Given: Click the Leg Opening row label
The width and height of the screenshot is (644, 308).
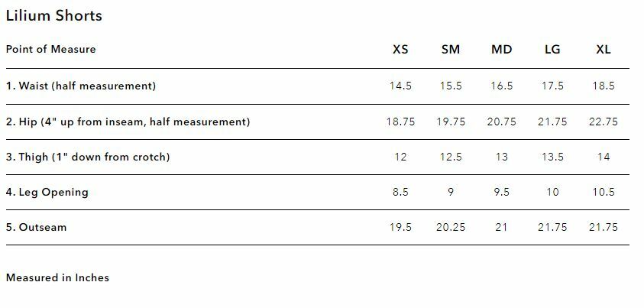Looking at the screenshot, I should (47, 192).
